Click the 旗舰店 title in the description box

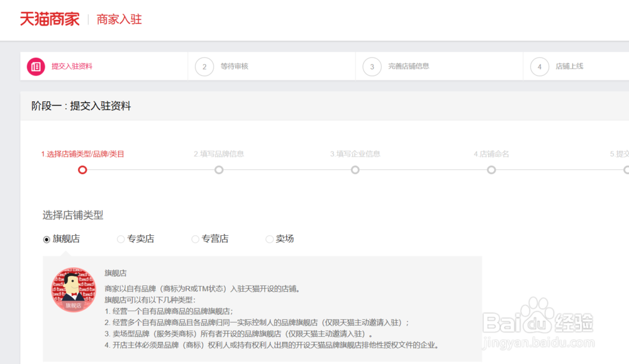click(116, 273)
